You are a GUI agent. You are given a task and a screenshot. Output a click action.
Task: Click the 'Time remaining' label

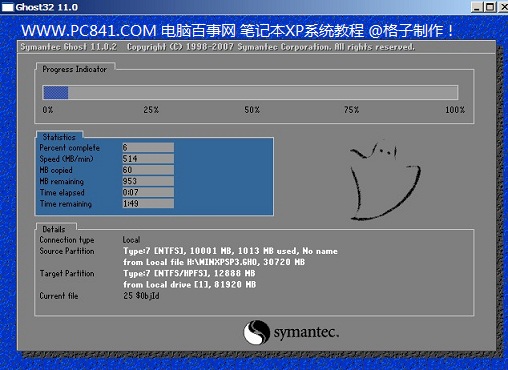(x=66, y=204)
